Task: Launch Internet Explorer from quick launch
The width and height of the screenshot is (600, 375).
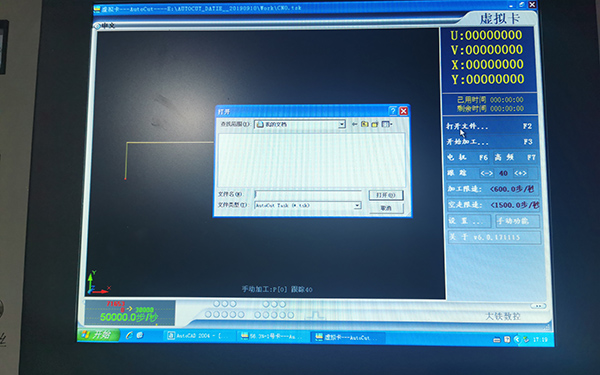Action: (129, 335)
